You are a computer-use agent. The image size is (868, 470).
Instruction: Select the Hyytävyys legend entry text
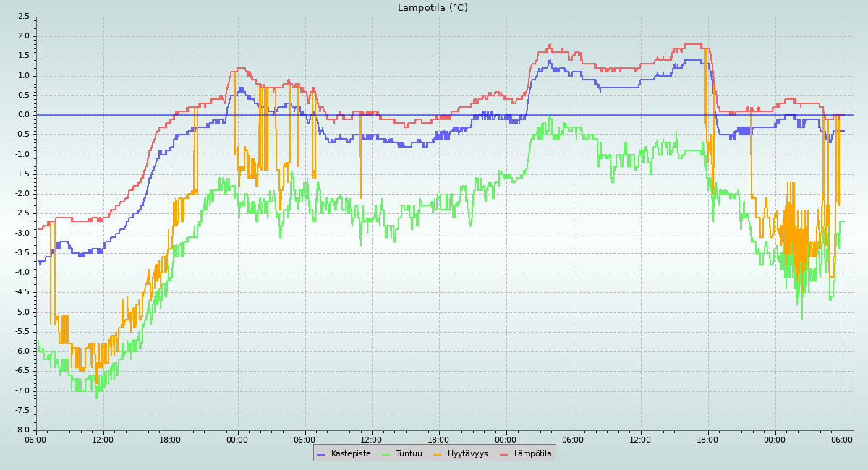pos(467,454)
